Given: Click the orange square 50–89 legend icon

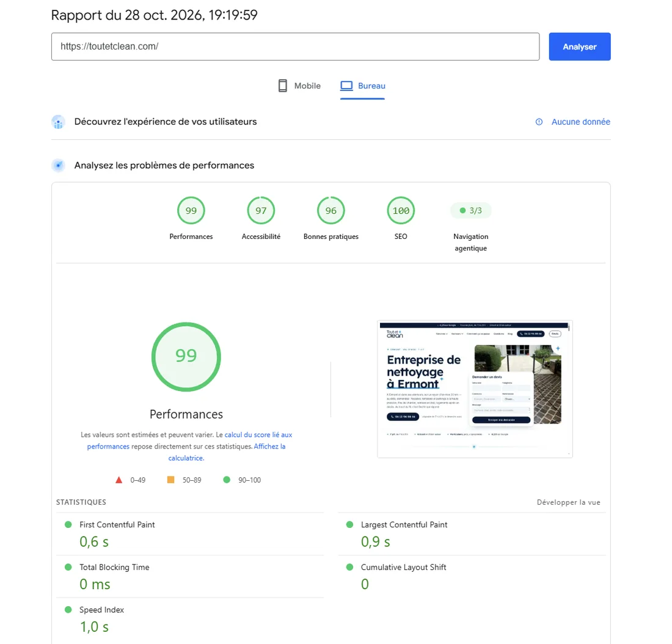Looking at the screenshot, I should [x=170, y=480].
